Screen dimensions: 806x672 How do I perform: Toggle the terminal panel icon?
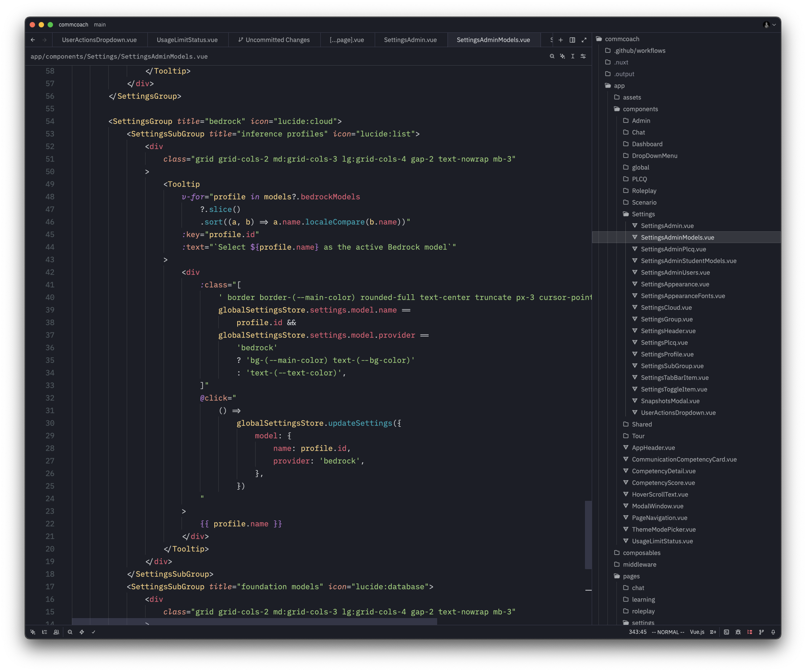coord(726,632)
